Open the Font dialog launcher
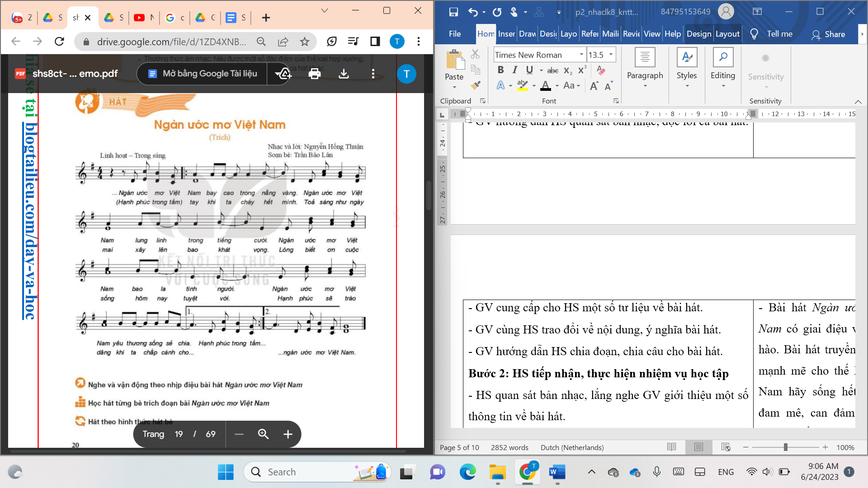The height and width of the screenshot is (488, 868). tap(616, 101)
